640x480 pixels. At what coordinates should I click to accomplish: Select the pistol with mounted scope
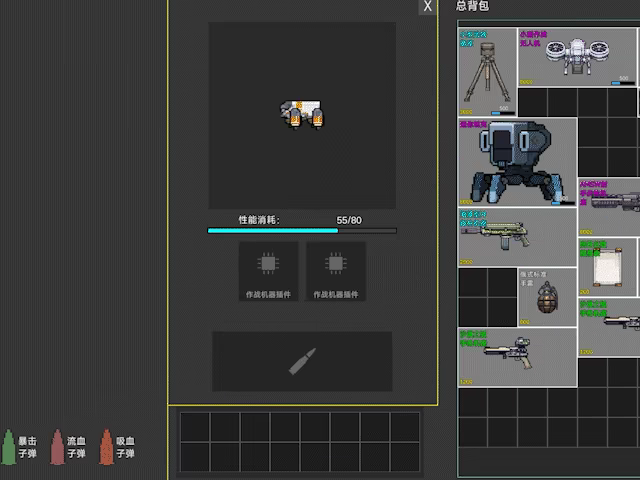click(x=518, y=357)
